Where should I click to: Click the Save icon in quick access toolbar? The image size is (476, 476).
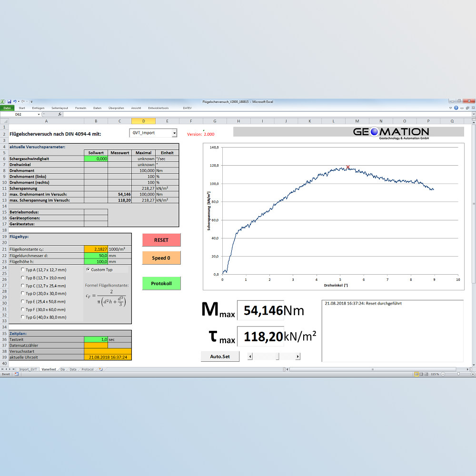(9, 102)
